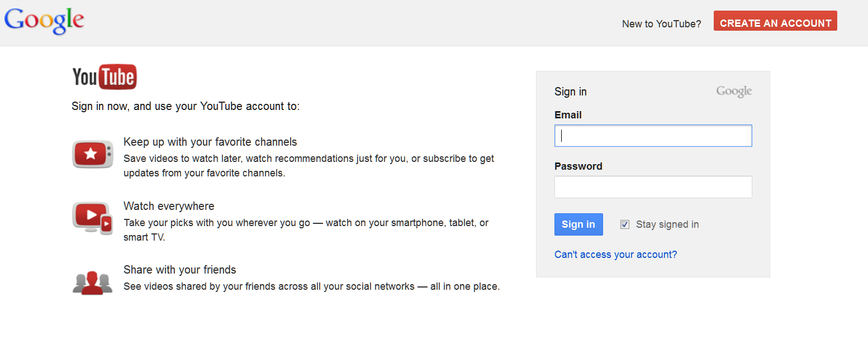The height and width of the screenshot is (340, 868).
Task: Click the blue Sign in button
Action: (x=578, y=224)
